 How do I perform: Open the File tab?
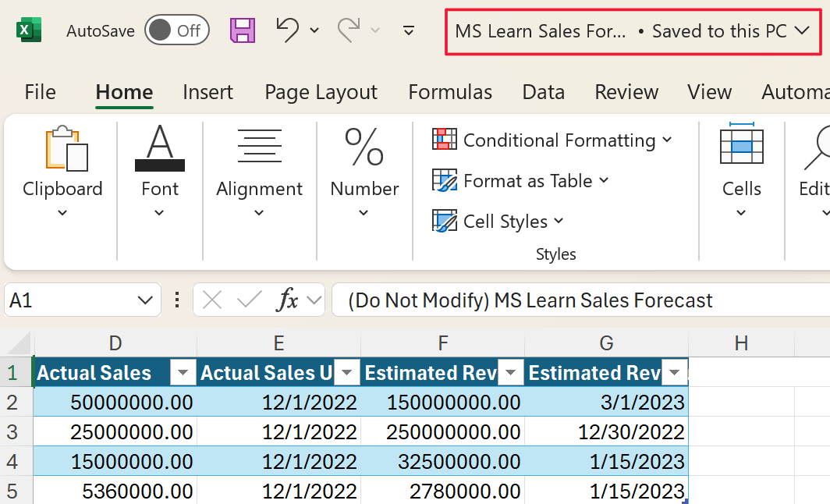(40, 92)
